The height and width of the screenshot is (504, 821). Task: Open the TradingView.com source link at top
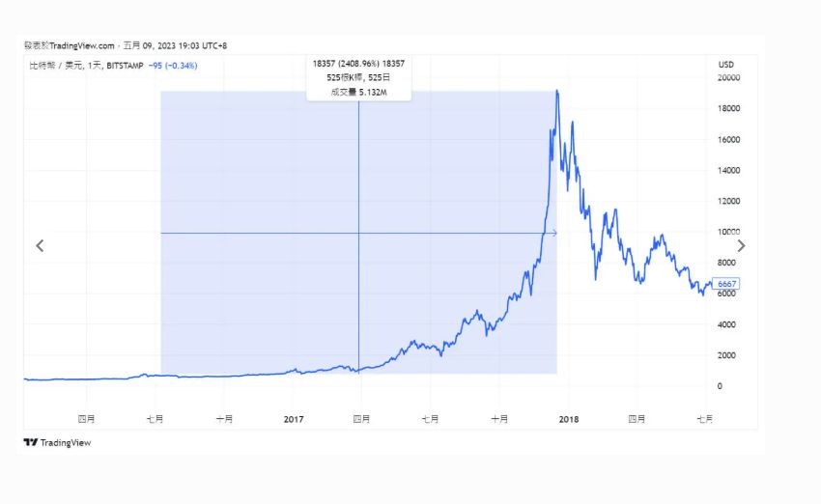(82, 45)
